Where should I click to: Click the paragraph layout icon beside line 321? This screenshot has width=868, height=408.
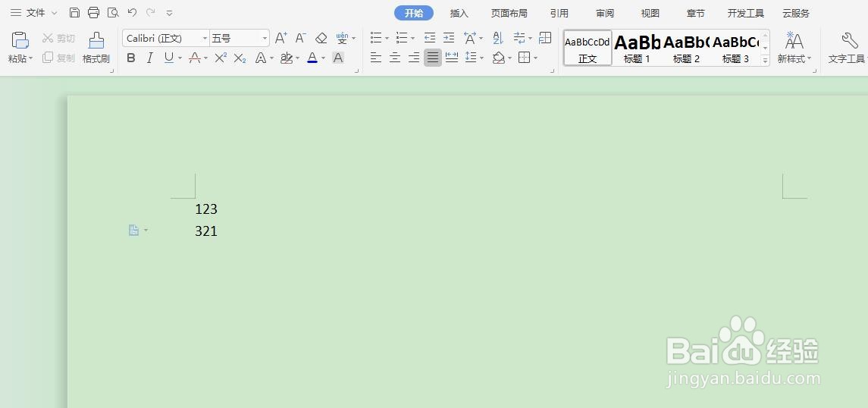point(133,230)
